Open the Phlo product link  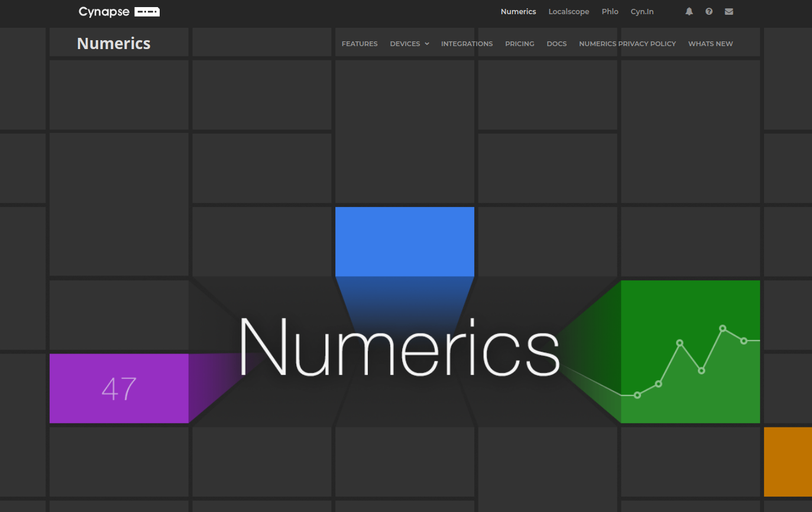[610, 12]
